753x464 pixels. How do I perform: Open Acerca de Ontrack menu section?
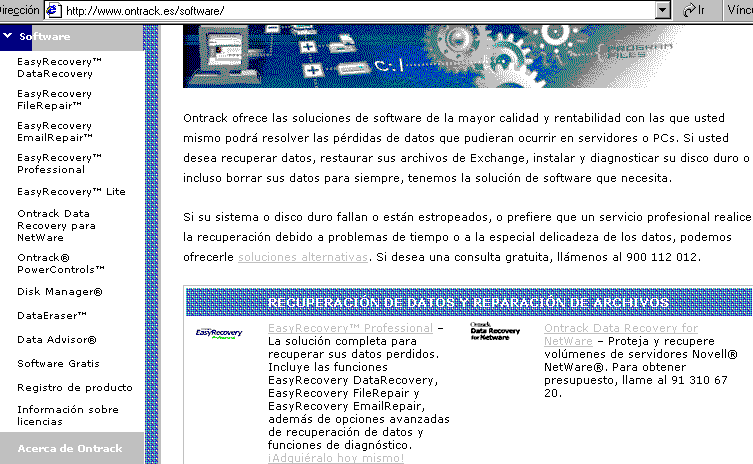point(70,448)
